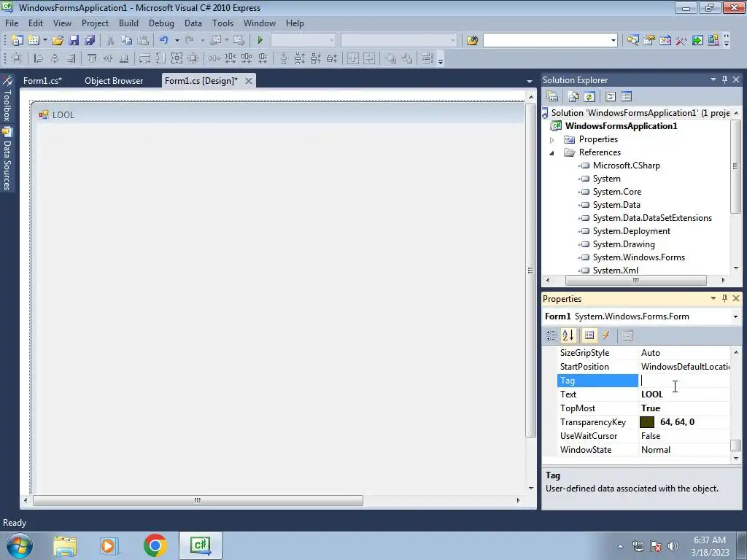The width and height of the screenshot is (747, 560).
Task: Select the WindowsFormsApplication1 project node
Action: (x=621, y=126)
